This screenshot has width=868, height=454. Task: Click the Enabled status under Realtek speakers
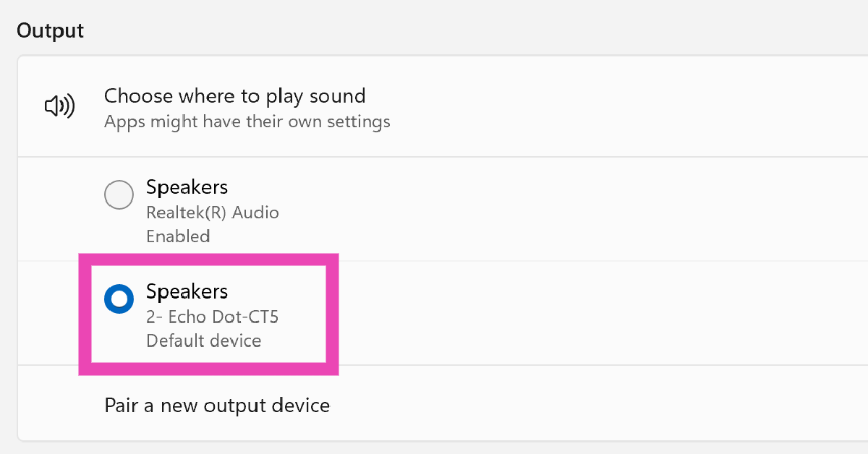tap(178, 236)
